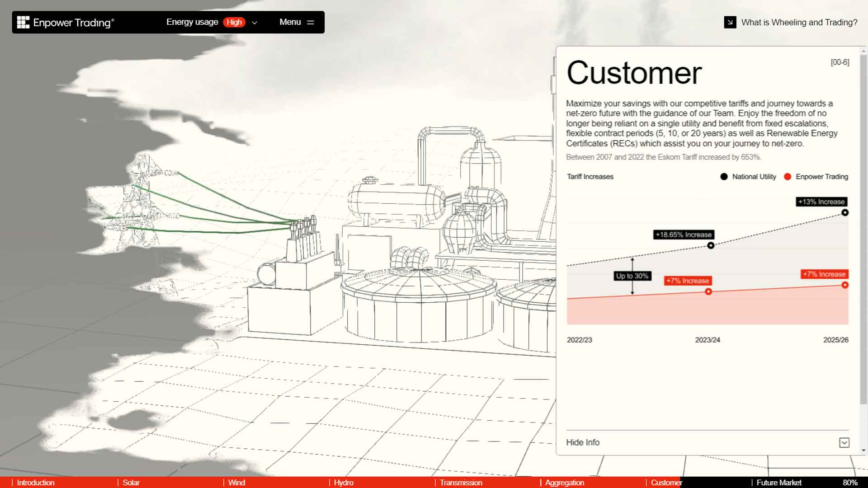
Task: Select the Enpower Trading 2025/26 red data point
Action: tap(844, 285)
